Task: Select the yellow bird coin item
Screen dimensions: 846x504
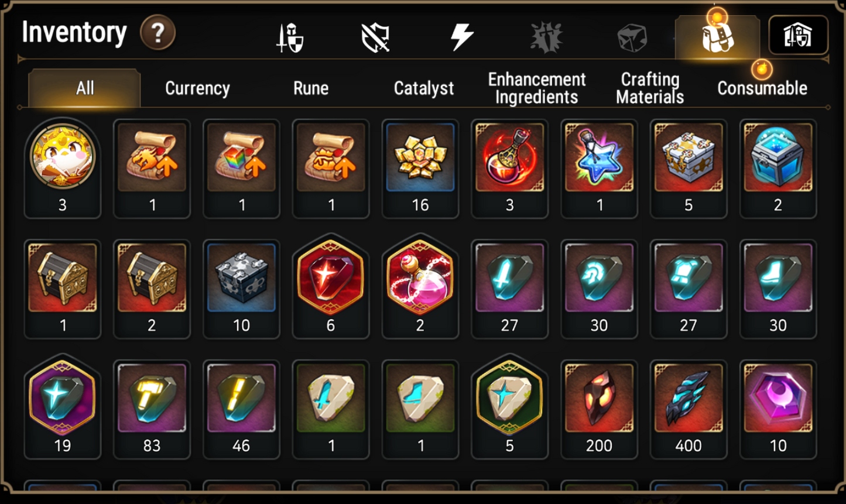Action: point(63,167)
